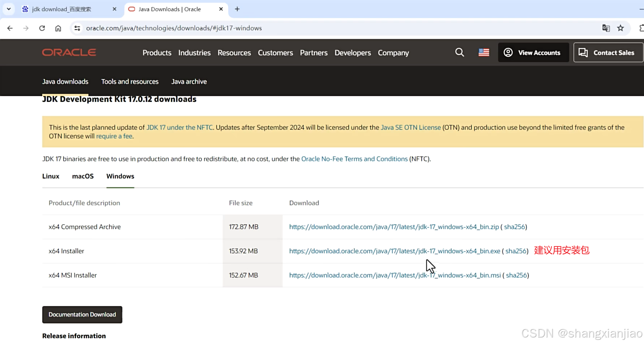The image size is (644, 344).
Task: Open sha256 for the x64 Installer exe
Action: pyautogui.click(x=516, y=251)
